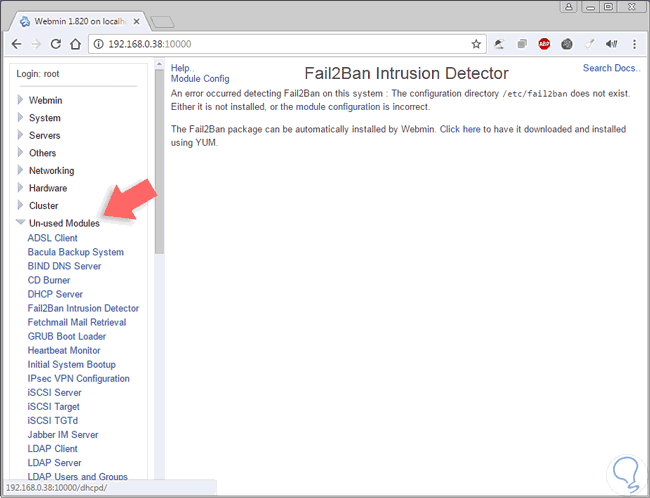Expand the Cluster category
The width and height of the screenshot is (650, 498).
[x=44, y=206]
